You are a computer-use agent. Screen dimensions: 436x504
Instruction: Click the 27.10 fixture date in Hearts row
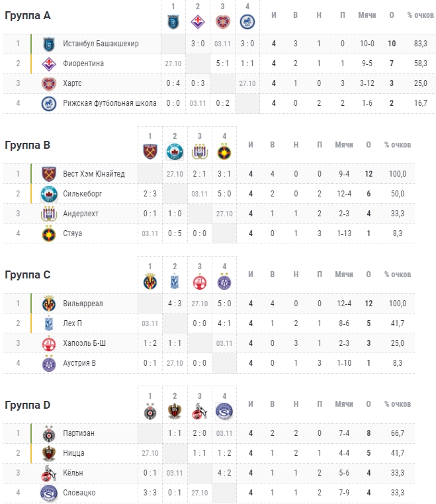pyautogui.click(x=247, y=83)
